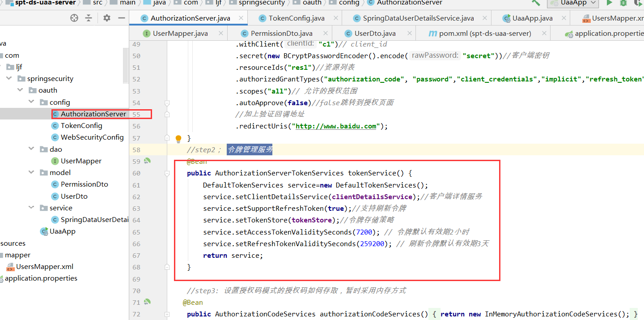Collapse the dao package arrow
The image size is (644, 320).
tap(31, 149)
